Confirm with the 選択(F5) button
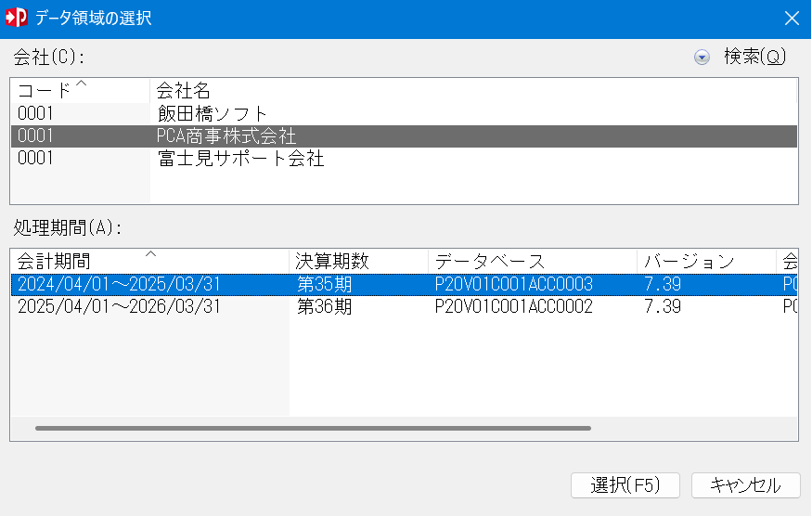Viewport: 812px width, 516px height. coord(625,485)
